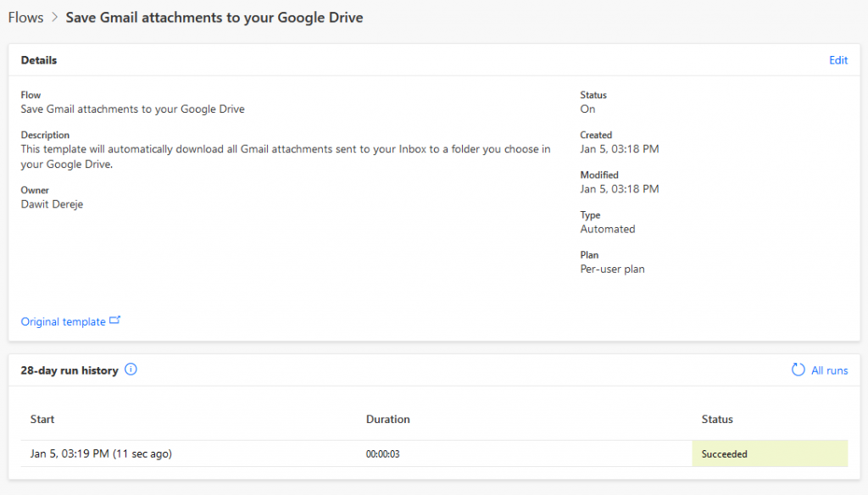Click the external-link icon beside Original template
The height and width of the screenshot is (495, 868).
[115, 320]
